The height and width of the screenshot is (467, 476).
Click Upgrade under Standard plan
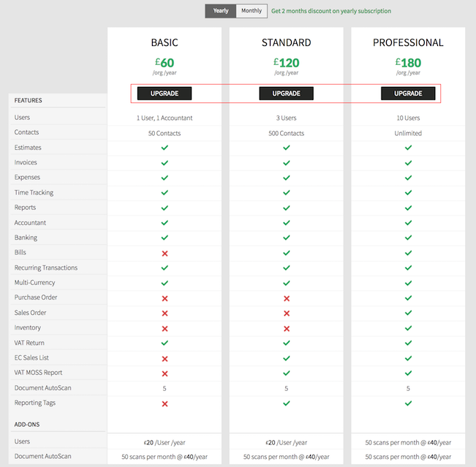286,94
